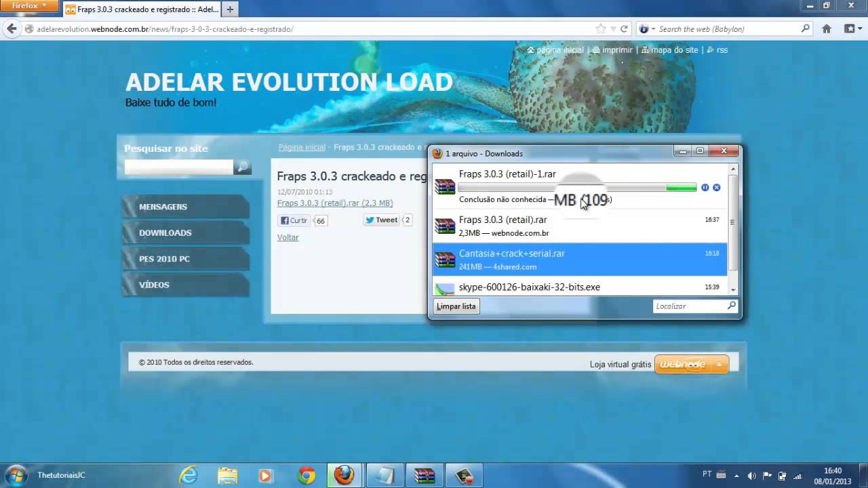Screen dimensions: 868x488
Task: Click the volume speaker tray icon
Action: (x=751, y=476)
